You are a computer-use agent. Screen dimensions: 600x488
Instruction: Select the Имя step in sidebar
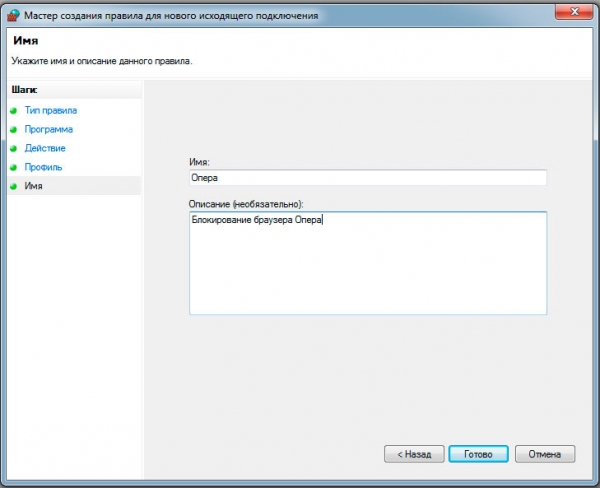coord(34,186)
